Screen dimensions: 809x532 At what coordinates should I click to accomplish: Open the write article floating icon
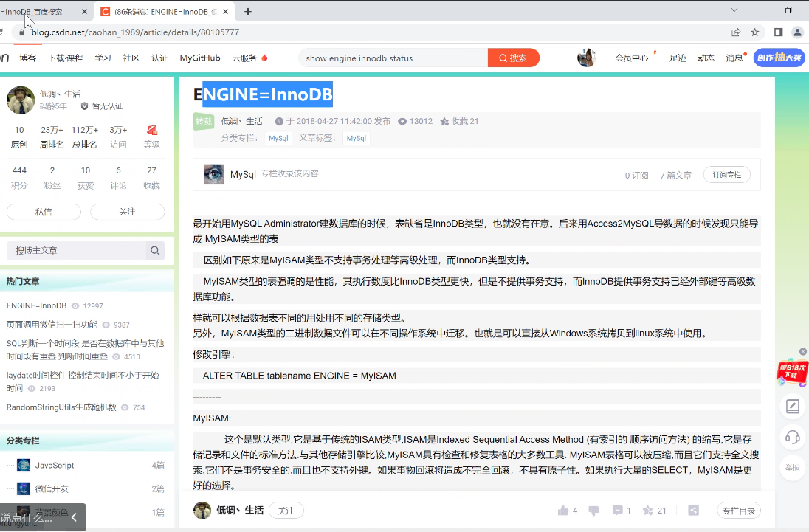(793, 406)
